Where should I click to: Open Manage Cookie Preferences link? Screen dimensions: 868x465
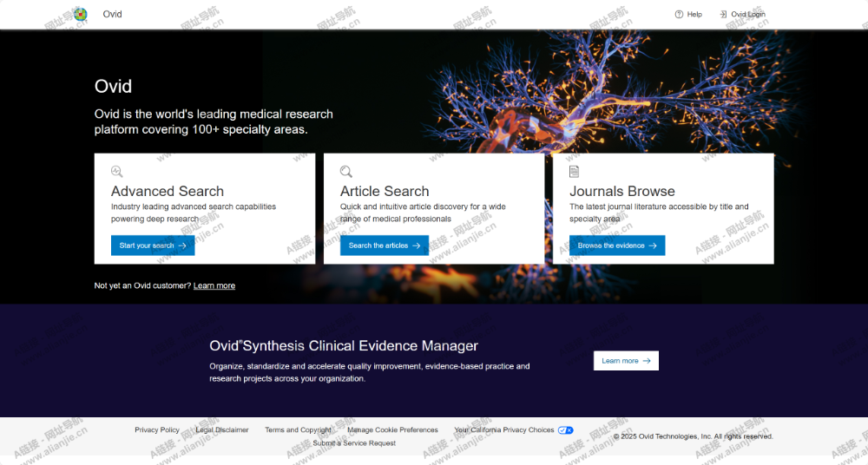392,429
